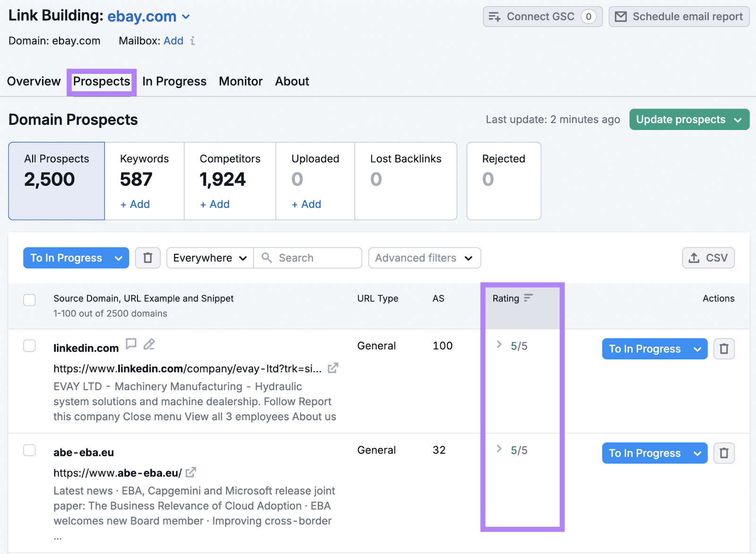Delete the abe-eba.eu prospect row

pyautogui.click(x=723, y=453)
